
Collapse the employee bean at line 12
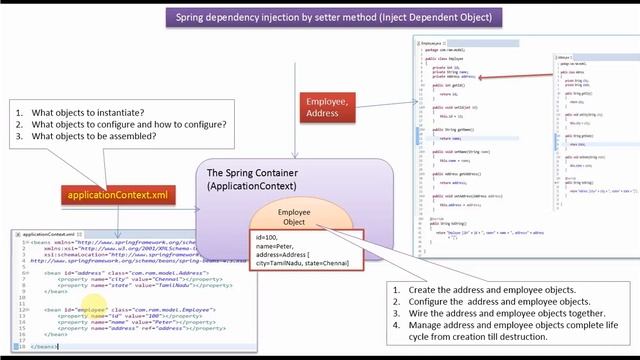[28, 310]
